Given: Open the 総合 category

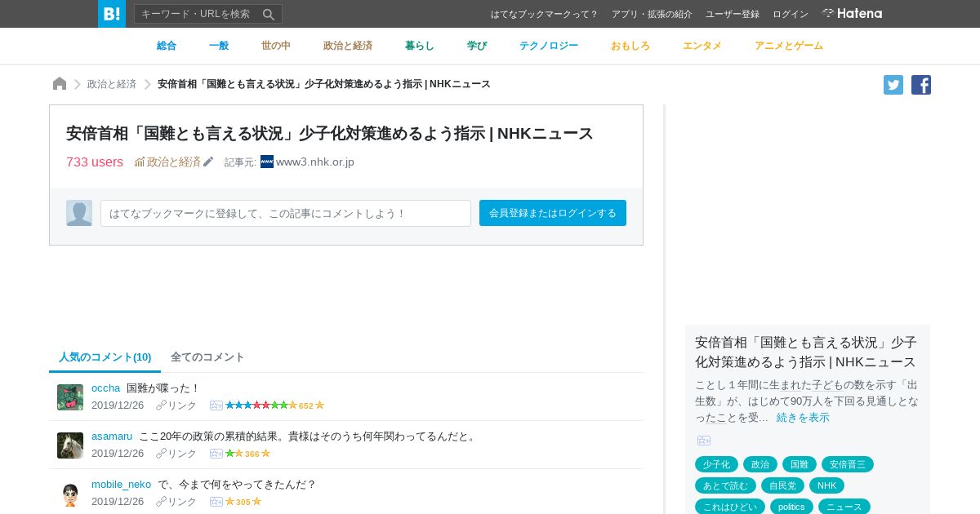Looking at the screenshot, I should click(167, 46).
